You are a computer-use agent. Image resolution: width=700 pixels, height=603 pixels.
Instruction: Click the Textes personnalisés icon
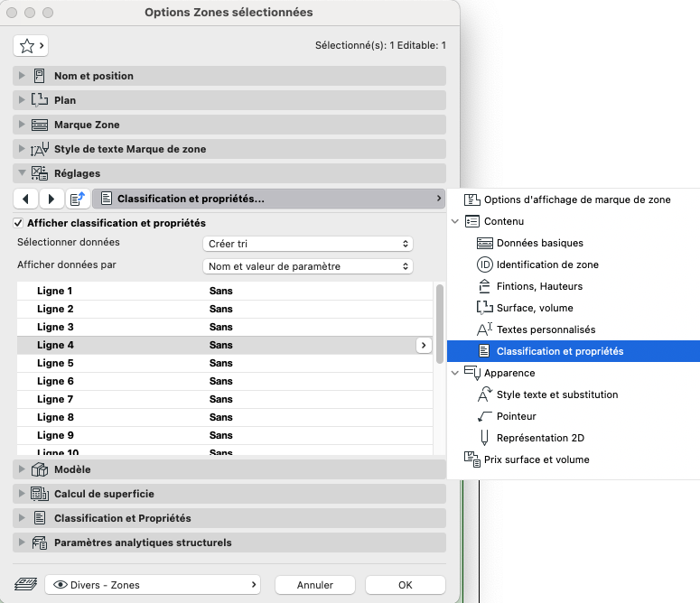(484, 329)
